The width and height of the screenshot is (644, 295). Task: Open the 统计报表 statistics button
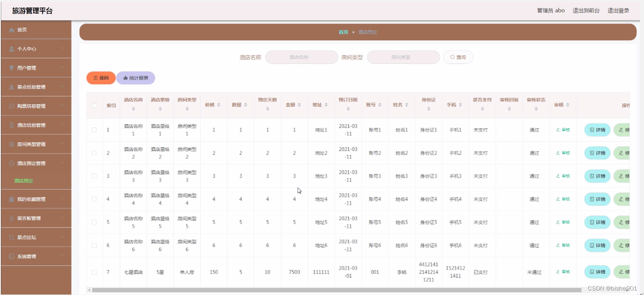136,78
